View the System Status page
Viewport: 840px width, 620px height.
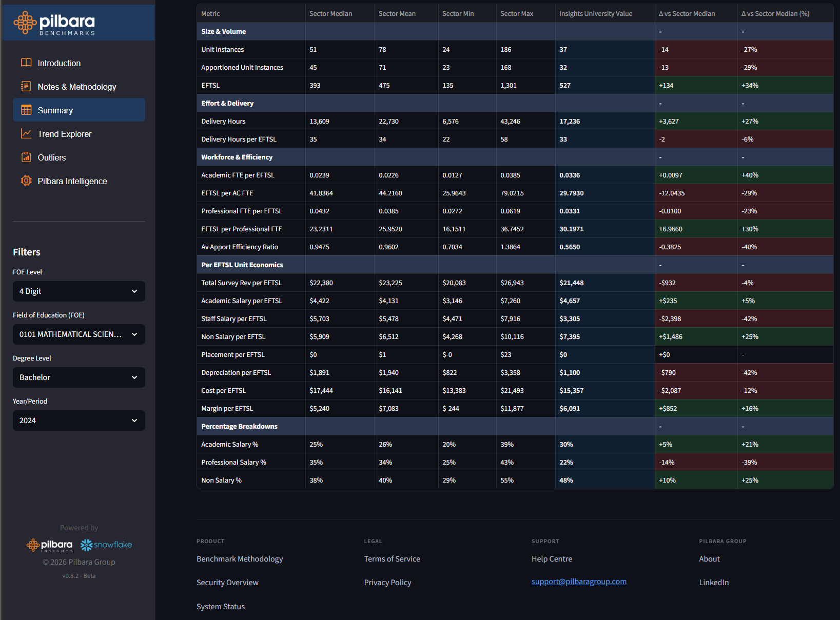click(221, 607)
